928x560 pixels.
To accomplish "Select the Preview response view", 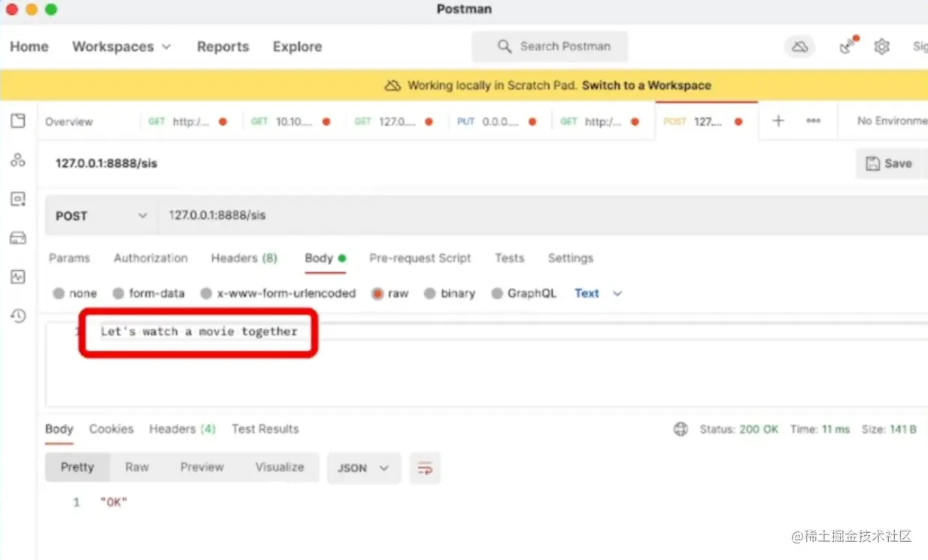I will pyautogui.click(x=202, y=467).
